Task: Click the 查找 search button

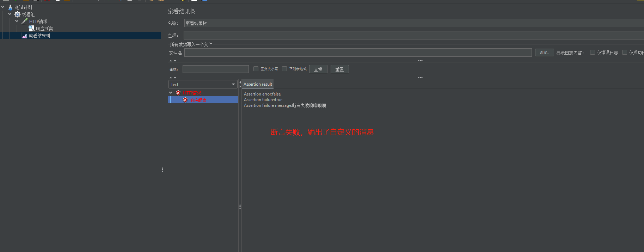Action: [318, 69]
